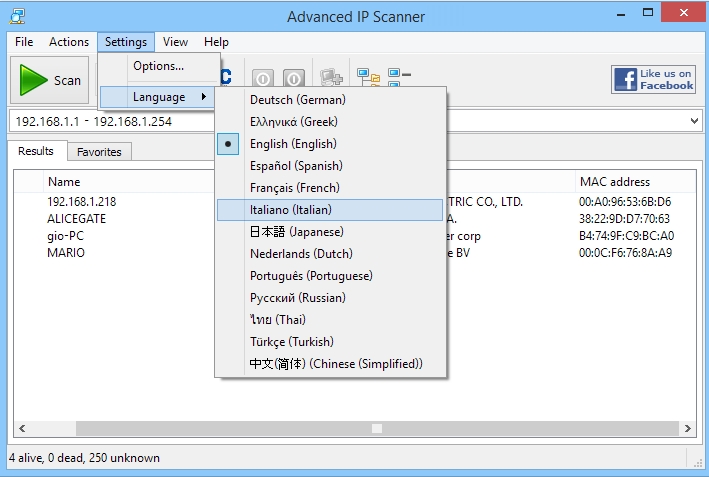The height and width of the screenshot is (477, 709).
Task: Open the View menu
Action: 175,42
